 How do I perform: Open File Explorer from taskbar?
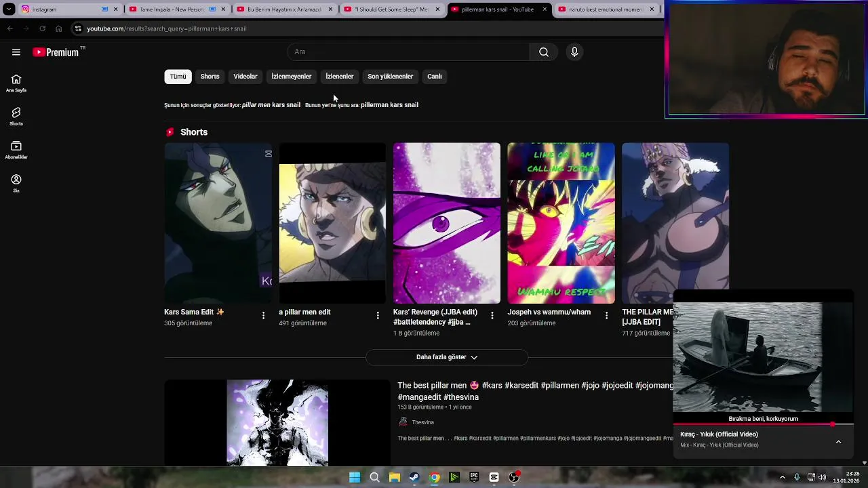395,477
